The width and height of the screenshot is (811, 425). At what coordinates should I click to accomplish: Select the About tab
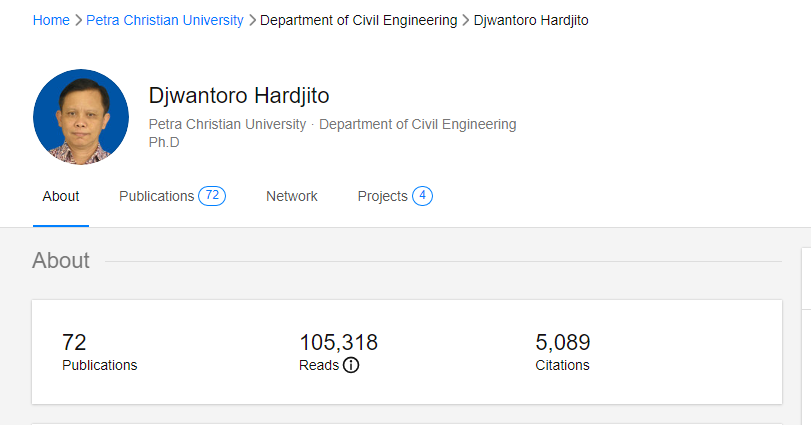click(x=61, y=196)
